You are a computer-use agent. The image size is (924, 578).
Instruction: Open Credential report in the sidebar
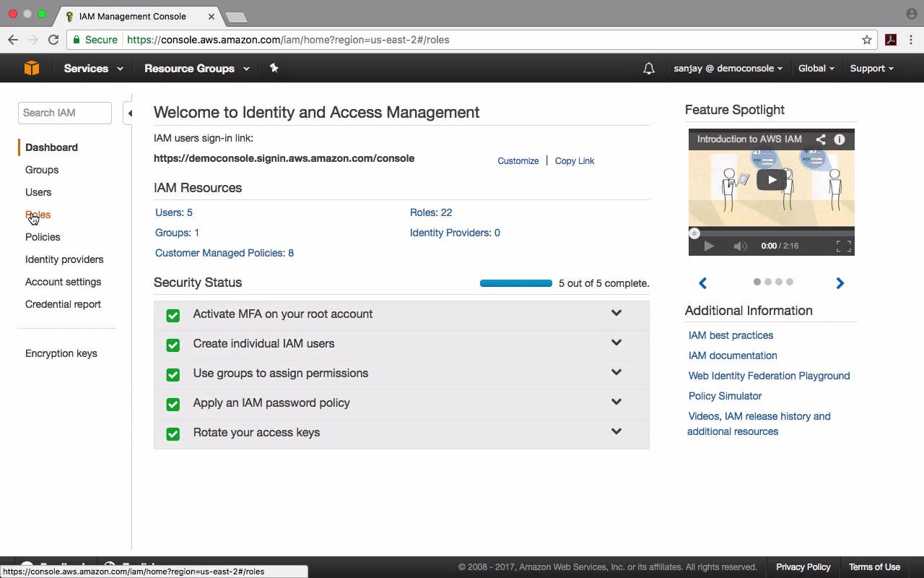(63, 304)
